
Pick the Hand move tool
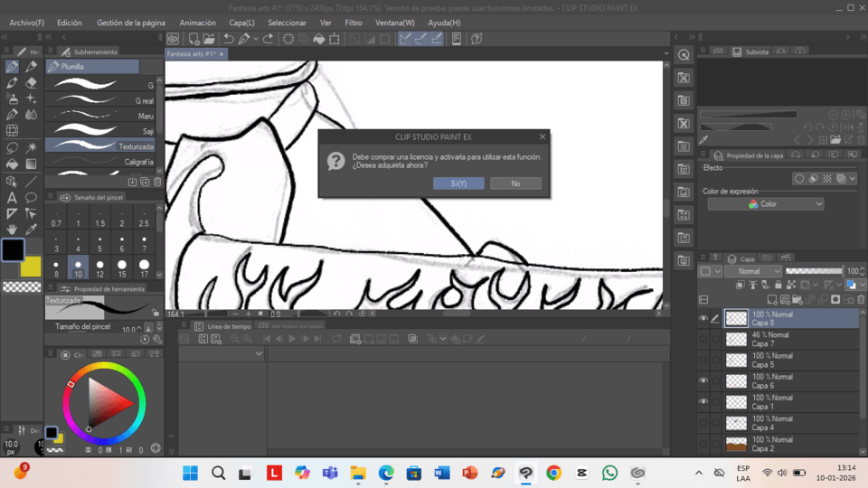[x=12, y=230]
